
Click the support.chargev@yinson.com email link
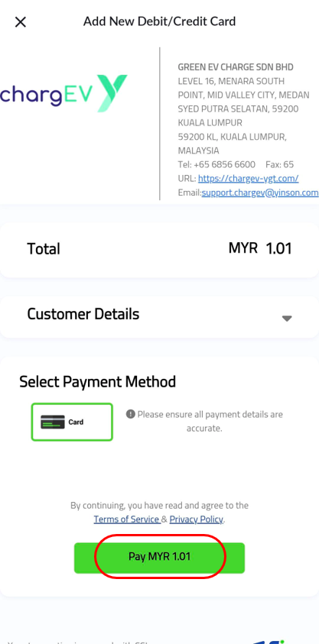(x=260, y=193)
